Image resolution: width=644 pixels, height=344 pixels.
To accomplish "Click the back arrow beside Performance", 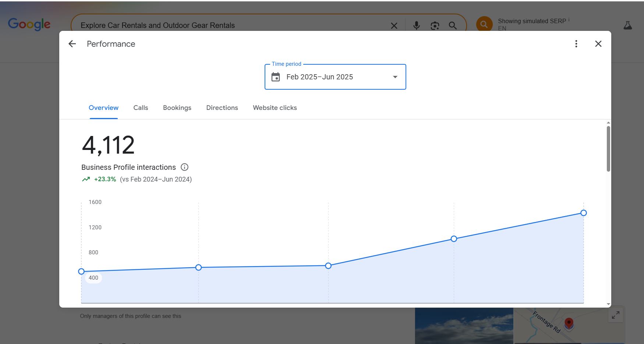I will click(72, 44).
